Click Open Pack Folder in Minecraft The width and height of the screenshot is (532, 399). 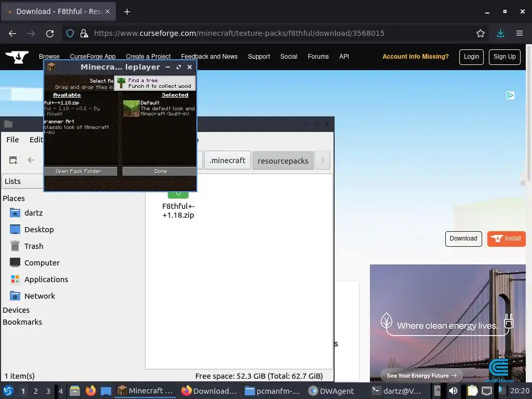(x=81, y=171)
